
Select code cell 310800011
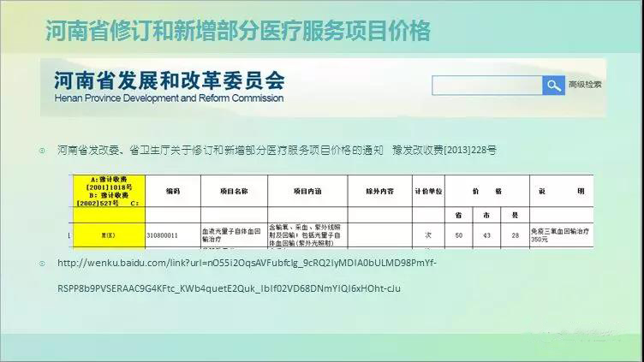(x=163, y=234)
